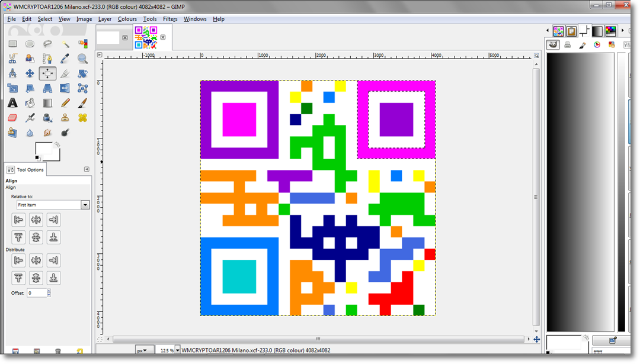Switch to the QR code image tab
This screenshot has width=640, height=364.
click(x=146, y=37)
